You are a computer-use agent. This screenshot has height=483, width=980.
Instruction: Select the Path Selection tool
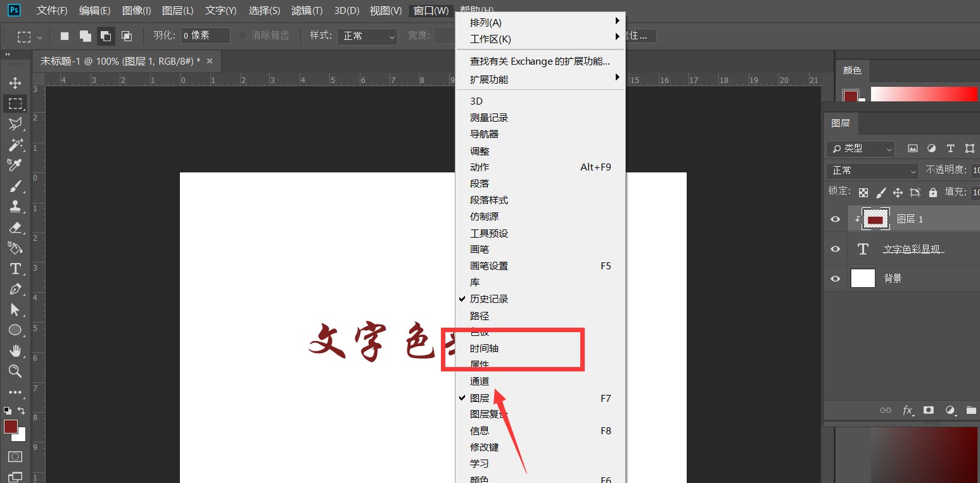pyautogui.click(x=15, y=309)
